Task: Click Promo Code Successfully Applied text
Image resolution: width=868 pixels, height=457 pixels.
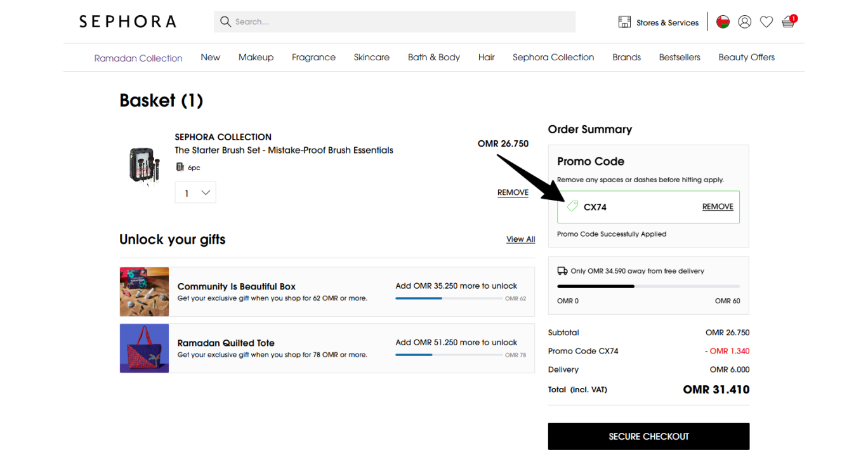Action: click(x=612, y=234)
